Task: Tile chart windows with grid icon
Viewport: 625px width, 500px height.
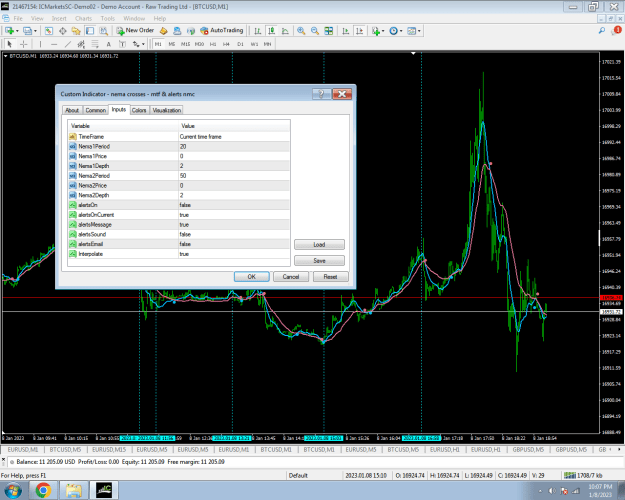Action: 328,31
